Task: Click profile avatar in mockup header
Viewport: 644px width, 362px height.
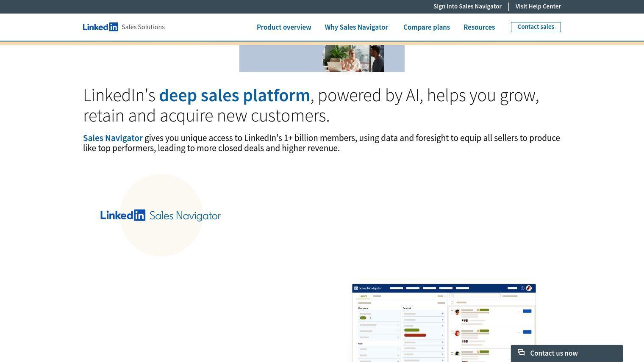Action: pos(529,288)
